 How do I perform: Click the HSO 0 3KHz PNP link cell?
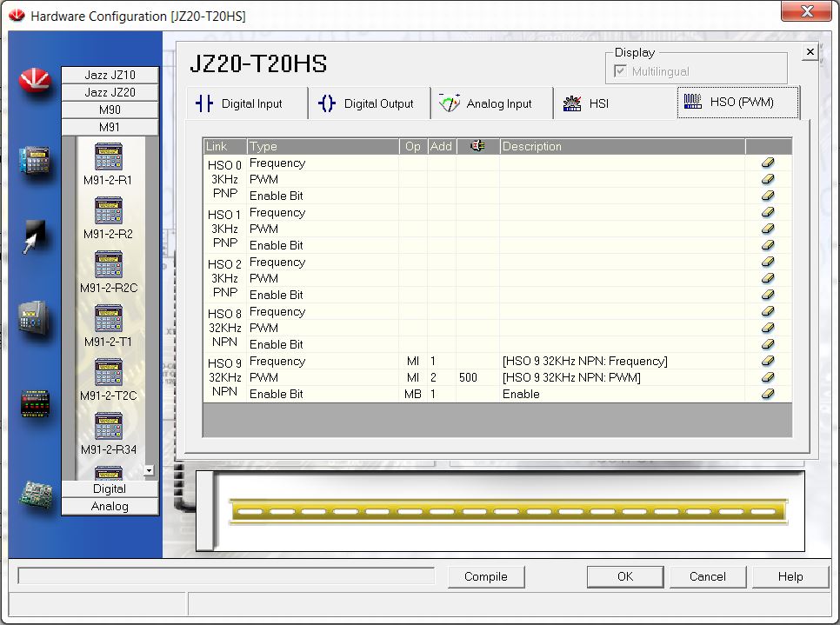click(x=225, y=179)
